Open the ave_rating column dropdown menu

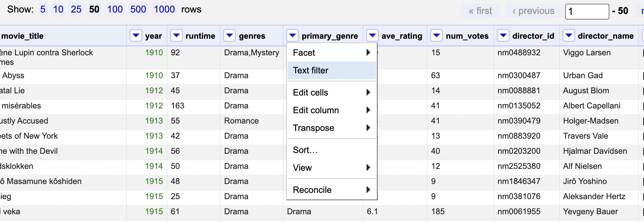pos(372,36)
